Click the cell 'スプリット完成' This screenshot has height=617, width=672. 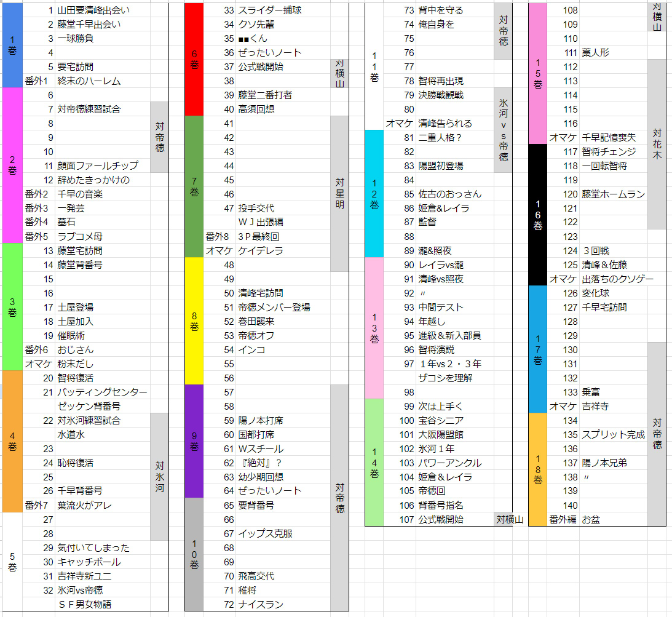tap(614, 435)
